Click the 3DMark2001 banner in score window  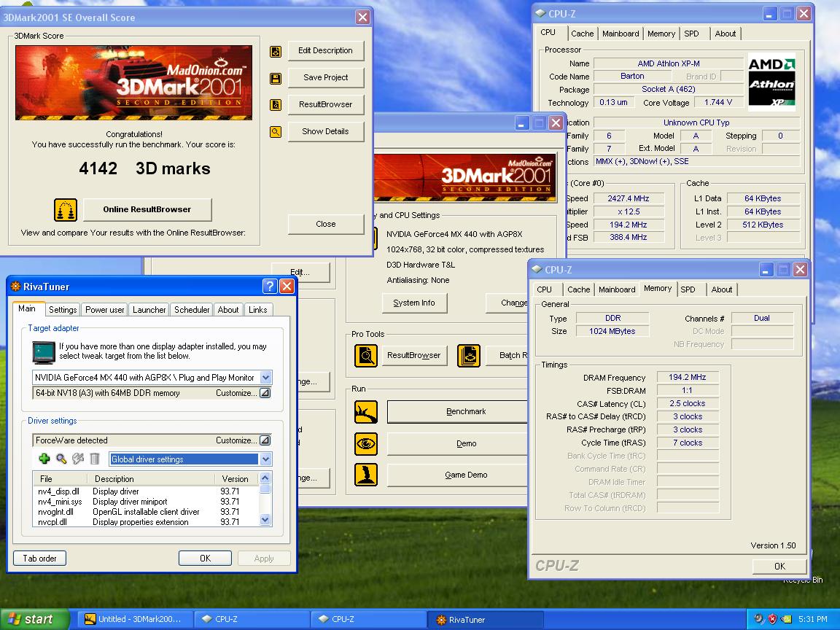point(134,82)
